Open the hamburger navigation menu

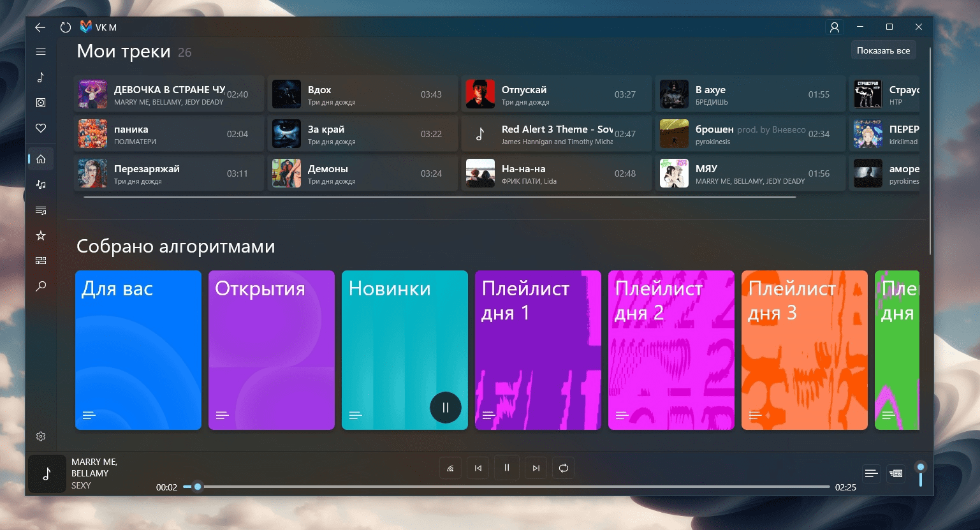click(41, 52)
